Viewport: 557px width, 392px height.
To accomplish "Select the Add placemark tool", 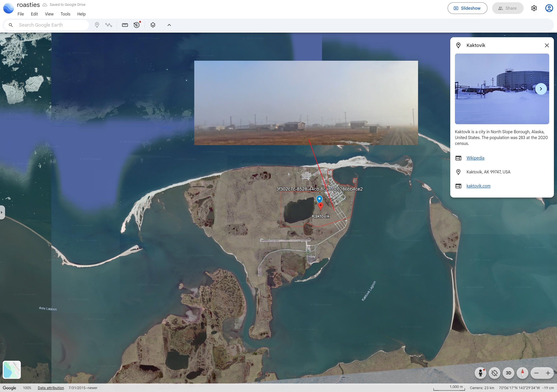I will click(x=97, y=25).
